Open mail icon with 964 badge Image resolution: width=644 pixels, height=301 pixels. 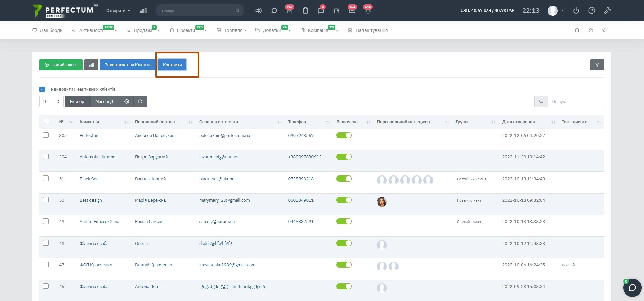352,10
